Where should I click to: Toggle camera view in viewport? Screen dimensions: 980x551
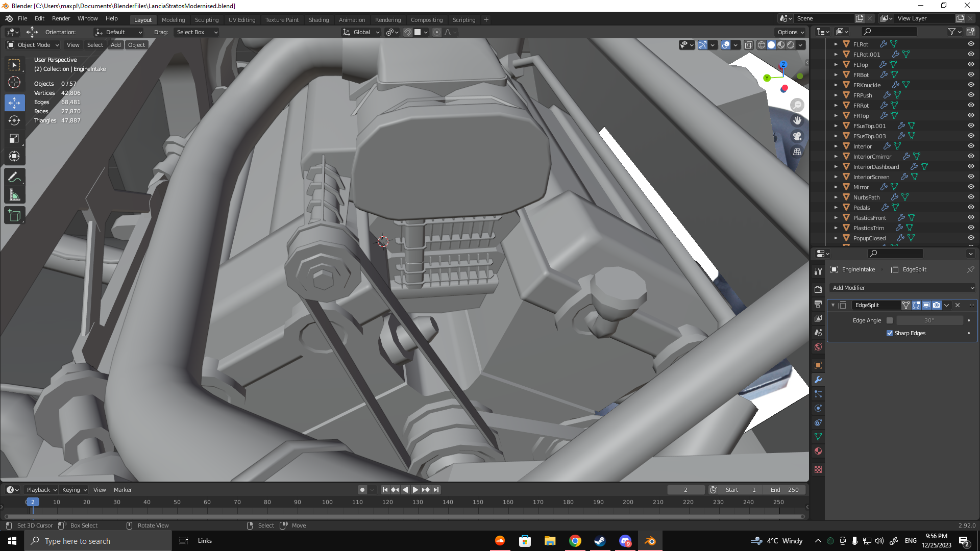[797, 136]
